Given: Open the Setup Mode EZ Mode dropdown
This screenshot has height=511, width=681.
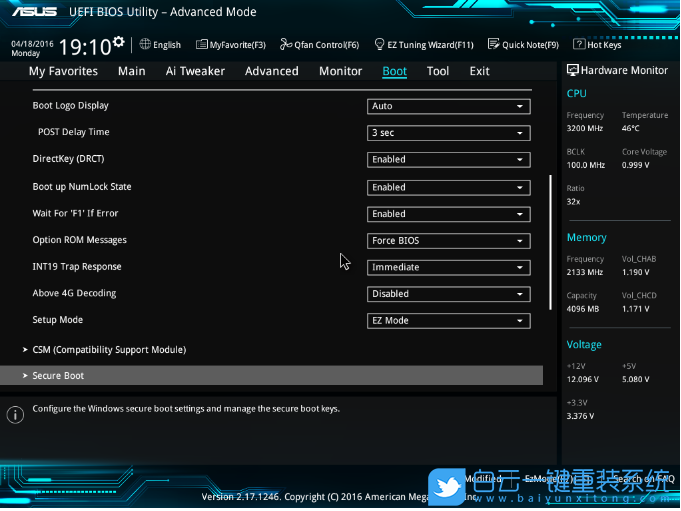Looking at the screenshot, I should tap(448, 321).
